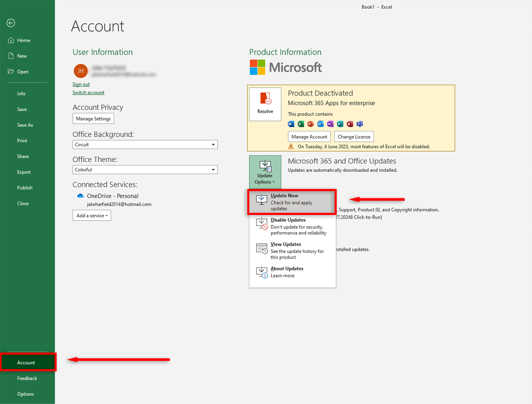Click the Update Now monitor icon
Viewport: 532px width, 404px height.
[x=262, y=199]
